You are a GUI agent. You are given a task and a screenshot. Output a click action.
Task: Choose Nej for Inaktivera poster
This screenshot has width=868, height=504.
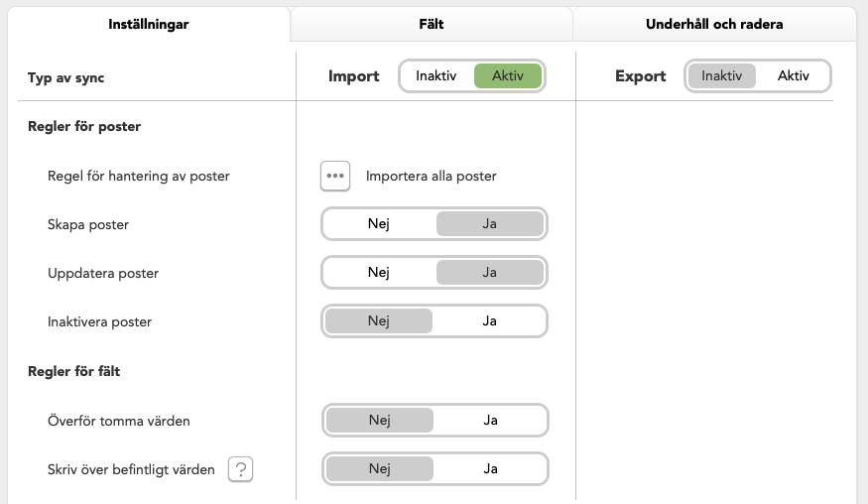(379, 321)
